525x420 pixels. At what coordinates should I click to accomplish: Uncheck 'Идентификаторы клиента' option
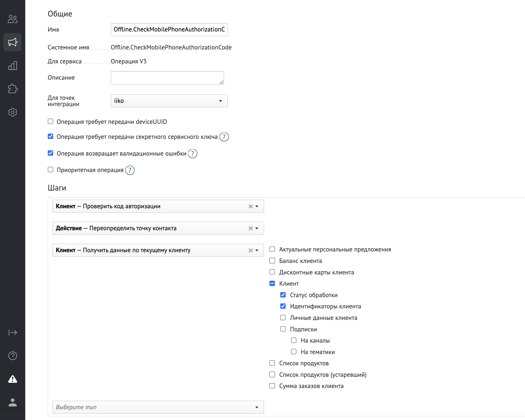(283, 306)
